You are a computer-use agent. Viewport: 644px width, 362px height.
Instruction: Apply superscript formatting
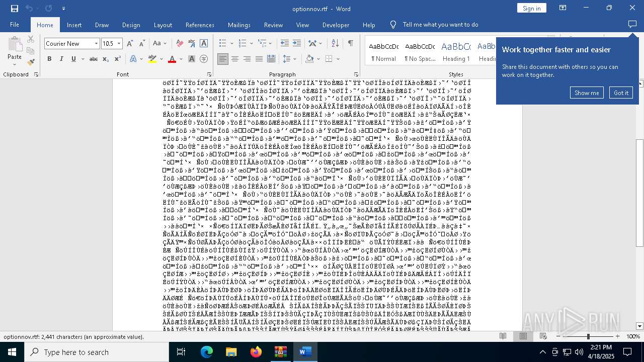click(117, 59)
